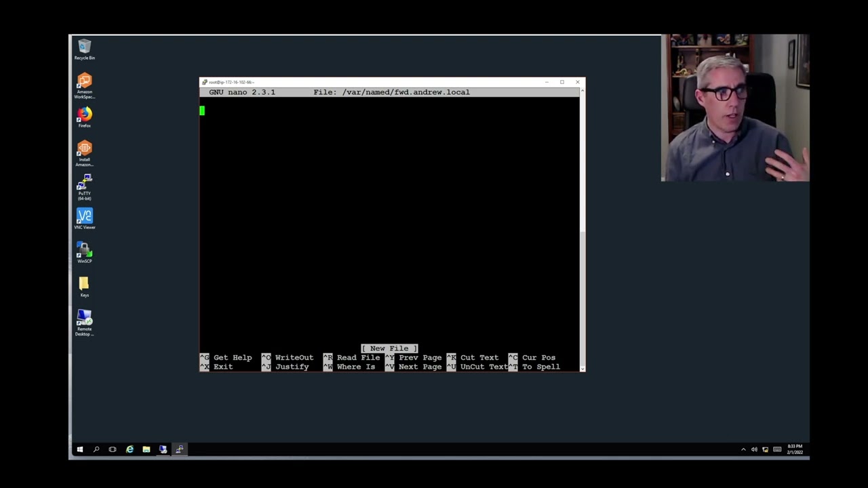Click the GNU nano 2.3.1 header text

242,92
